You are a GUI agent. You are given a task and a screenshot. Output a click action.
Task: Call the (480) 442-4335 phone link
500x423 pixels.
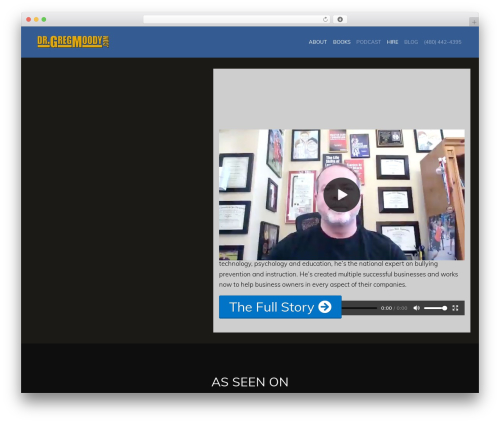coord(443,42)
